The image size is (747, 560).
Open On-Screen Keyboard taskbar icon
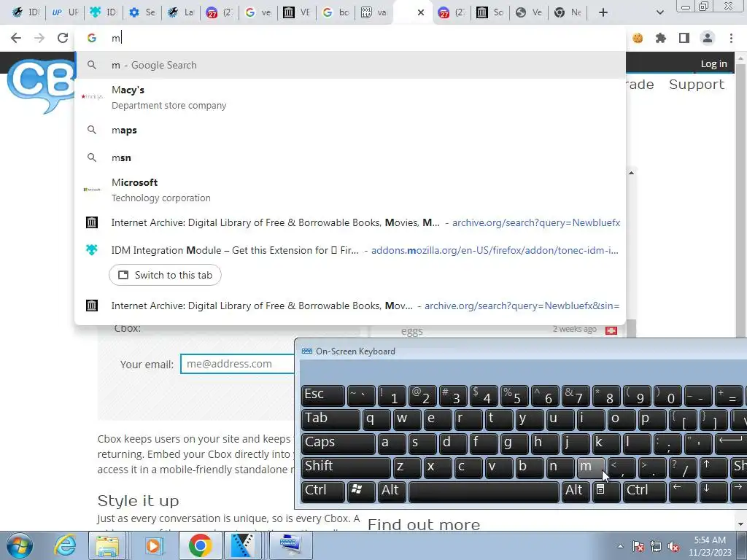[290, 545]
